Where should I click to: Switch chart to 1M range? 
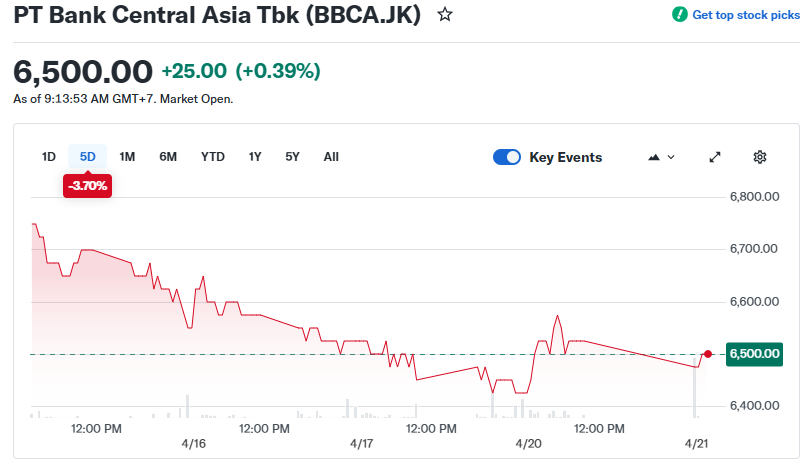pos(127,157)
